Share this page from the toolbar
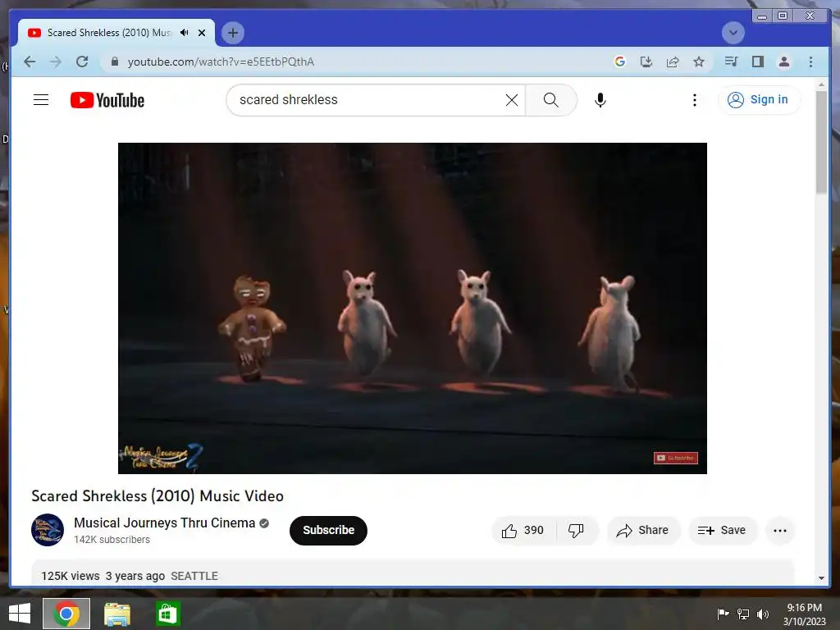The width and height of the screenshot is (840, 630). pyautogui.click(x=673, y=62)
